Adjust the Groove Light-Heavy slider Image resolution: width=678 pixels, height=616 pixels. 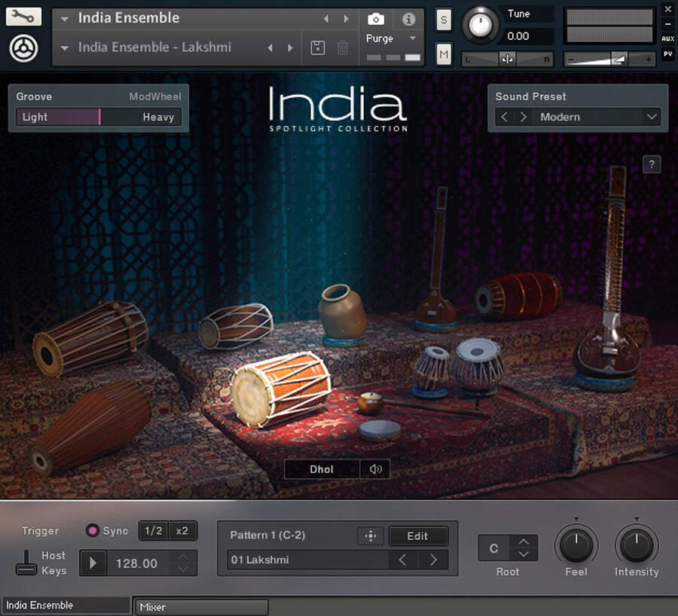point(99,117)
